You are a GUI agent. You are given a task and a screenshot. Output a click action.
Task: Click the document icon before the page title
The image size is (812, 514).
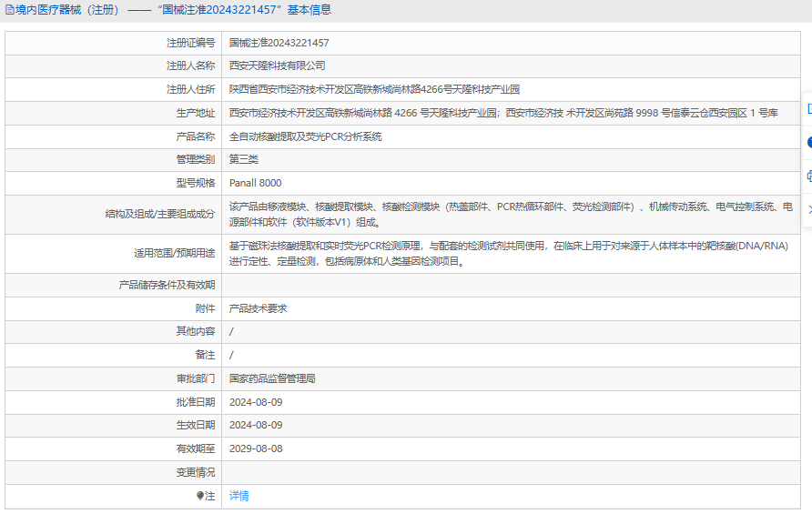pyautogui.click(x=9, y=10)
